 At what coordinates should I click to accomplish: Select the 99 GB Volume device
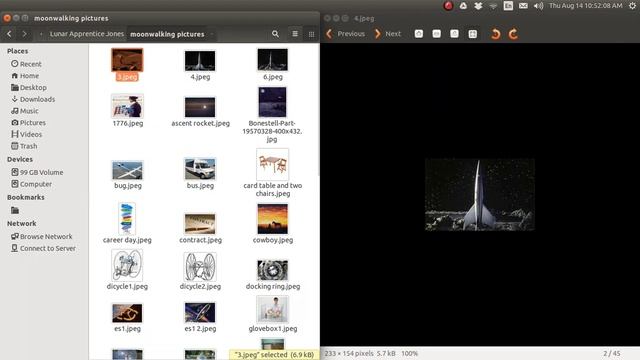(x=37, y=172)
